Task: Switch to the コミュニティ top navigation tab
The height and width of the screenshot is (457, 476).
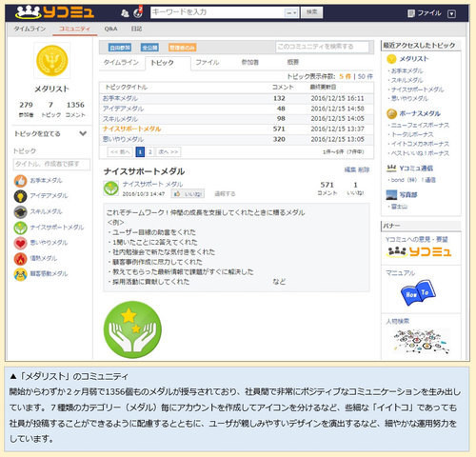Action: click(x=74, y=29)
